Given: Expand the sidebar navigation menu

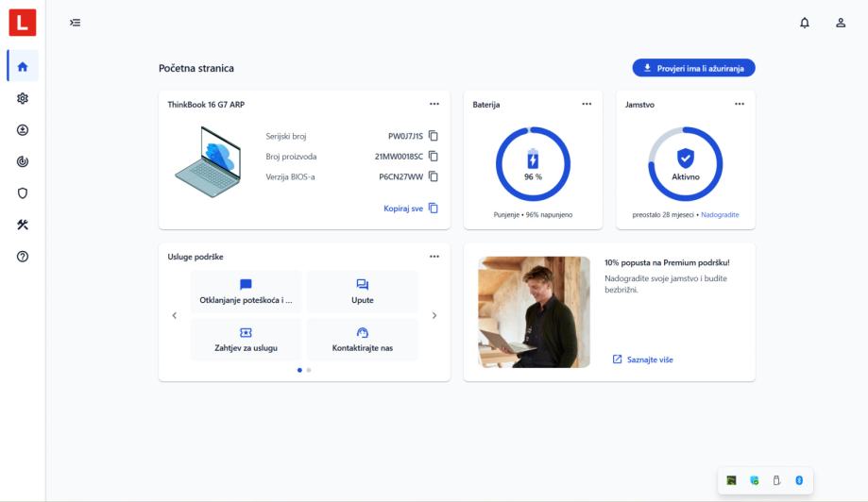Looking at the screenshot, I should (76, 23).
